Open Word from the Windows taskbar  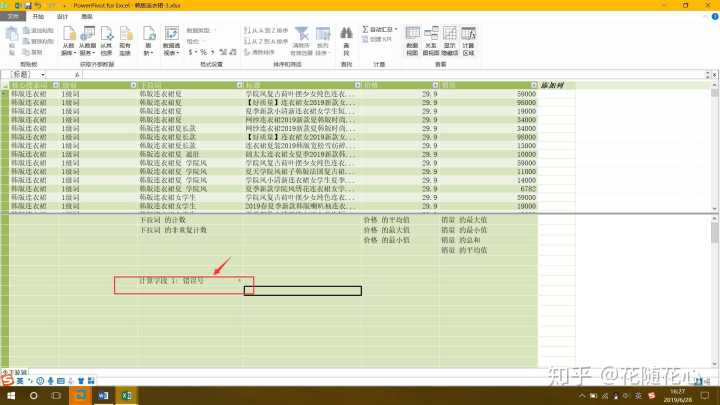tap(104, 396)
